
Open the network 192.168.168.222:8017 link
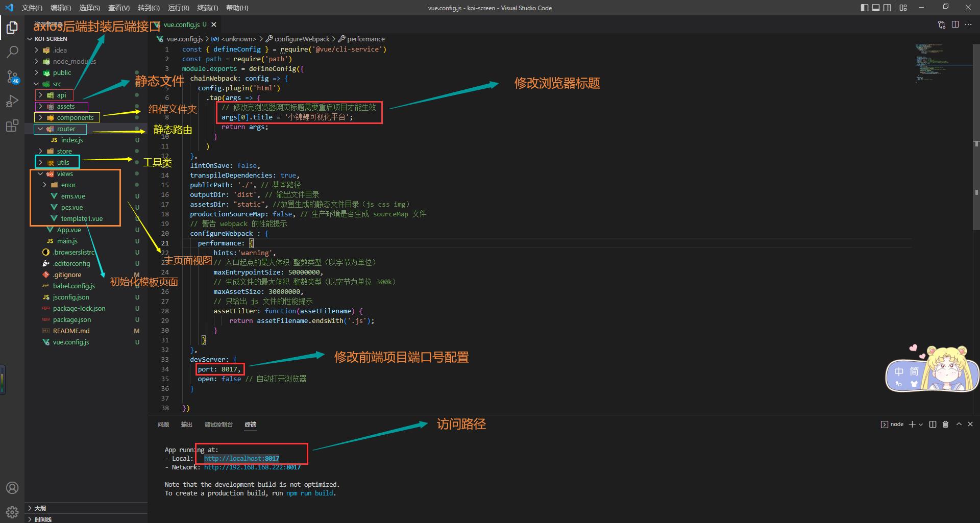[x=252, y=467]
